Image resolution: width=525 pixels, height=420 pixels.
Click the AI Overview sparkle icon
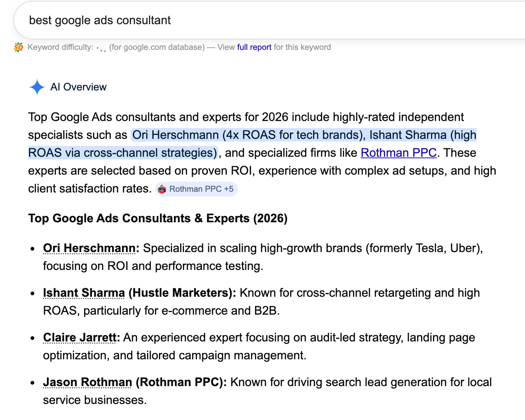coord(37,87)
